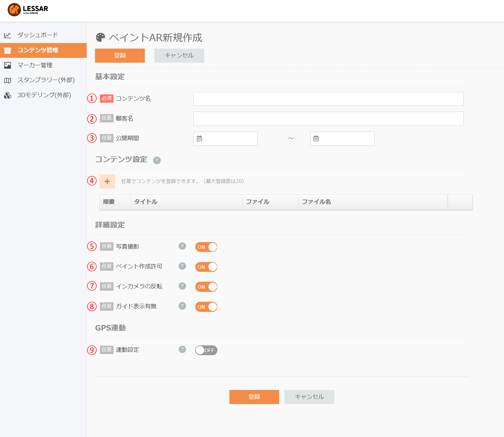Enable the GPS 連動設定 toggle

coord(206,350)
